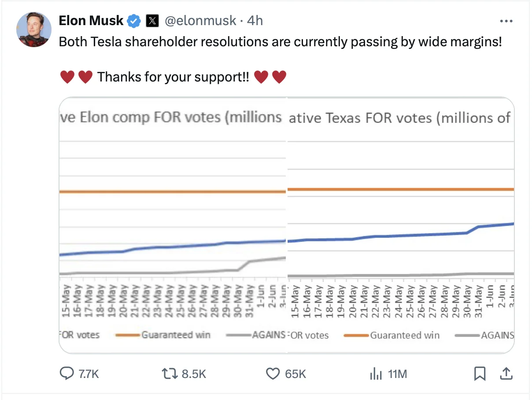The image size is (532, 400).
Task: Open the Texas FOR votes chart image
Action: click(400, 225)
